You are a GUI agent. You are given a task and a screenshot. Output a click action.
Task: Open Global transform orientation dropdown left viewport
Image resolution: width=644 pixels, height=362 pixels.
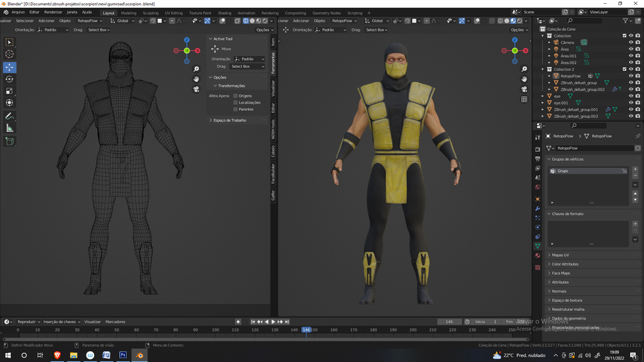coord(122,21)
